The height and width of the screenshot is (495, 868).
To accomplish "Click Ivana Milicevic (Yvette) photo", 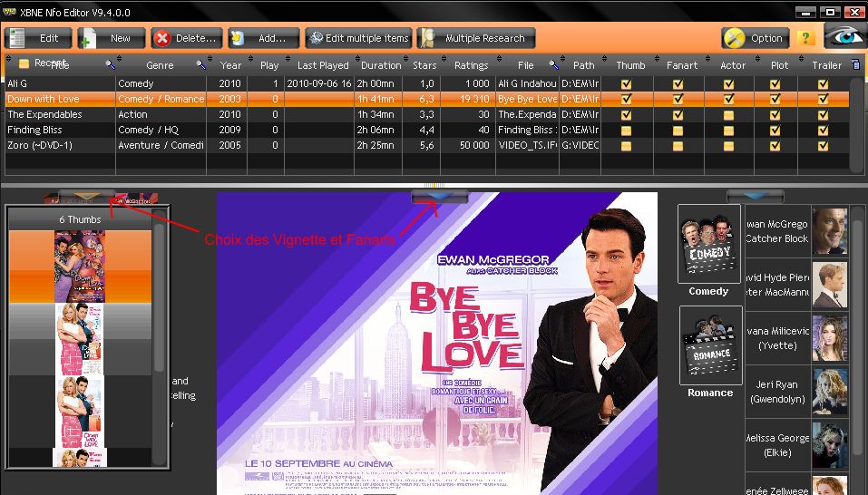I will click(x=830, y=338).
